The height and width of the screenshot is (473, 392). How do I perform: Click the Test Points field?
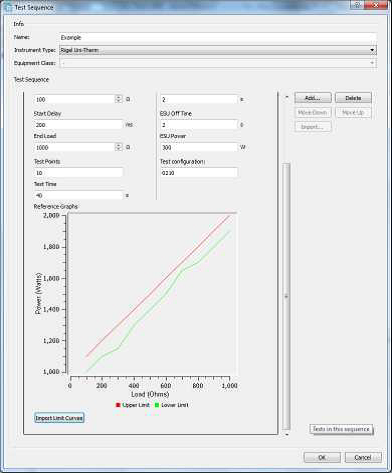point(79,173)
